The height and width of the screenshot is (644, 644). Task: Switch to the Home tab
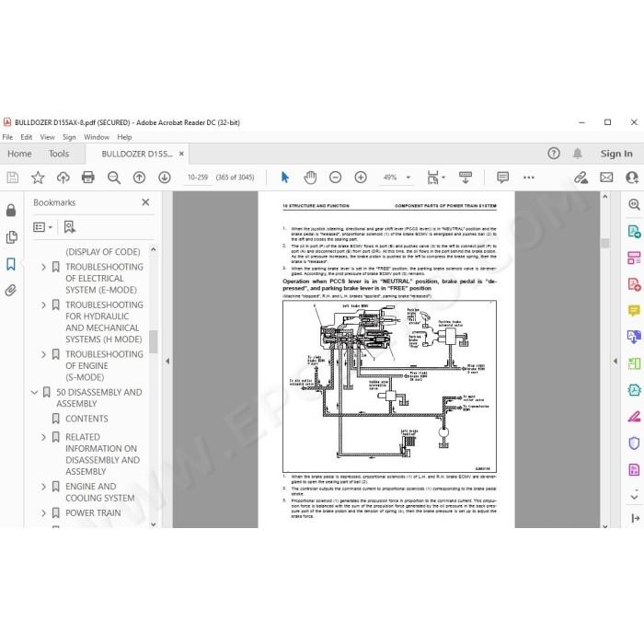coord(19,154)
